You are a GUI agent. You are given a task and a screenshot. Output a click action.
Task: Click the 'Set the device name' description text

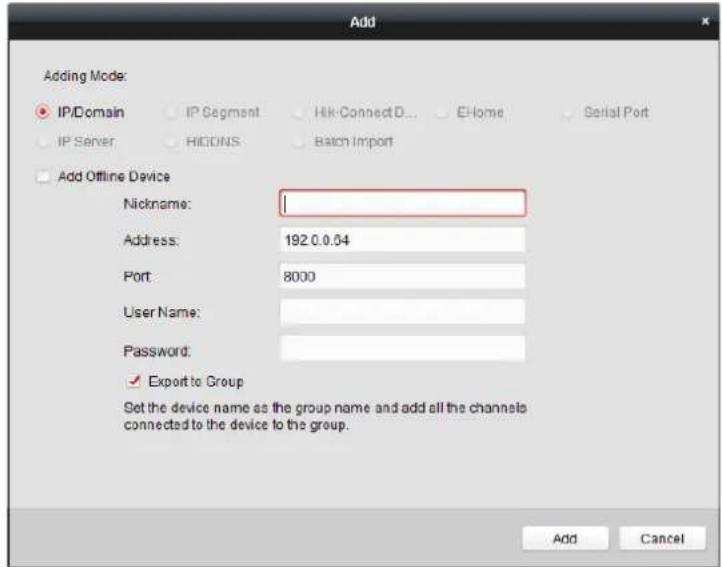(x=325, y=416)
